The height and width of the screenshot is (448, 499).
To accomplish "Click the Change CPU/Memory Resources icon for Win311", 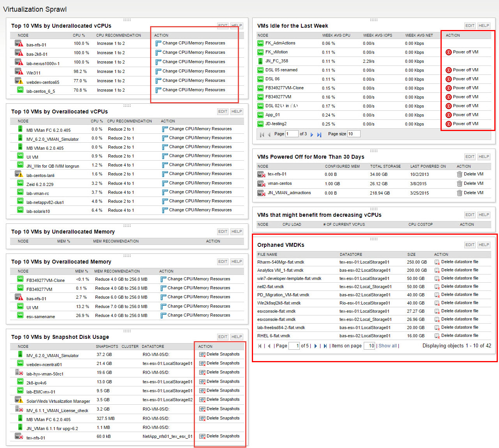I will point(158,71).
